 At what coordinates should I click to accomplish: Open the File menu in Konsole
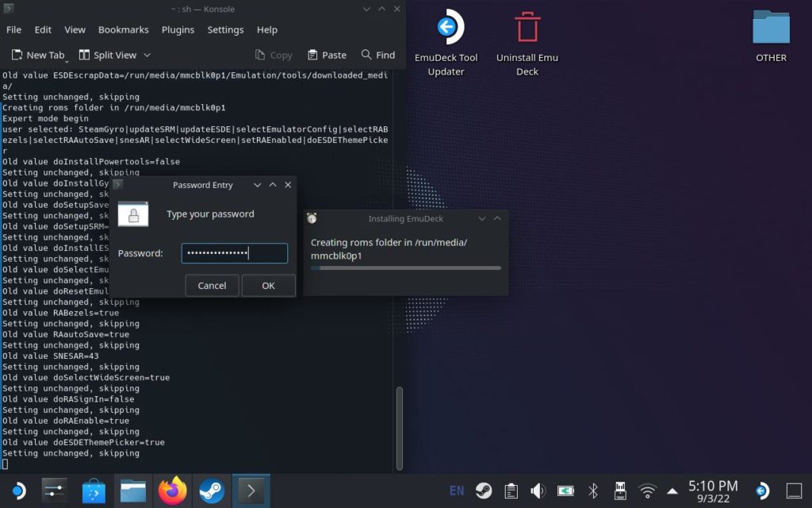pos(14,29)
